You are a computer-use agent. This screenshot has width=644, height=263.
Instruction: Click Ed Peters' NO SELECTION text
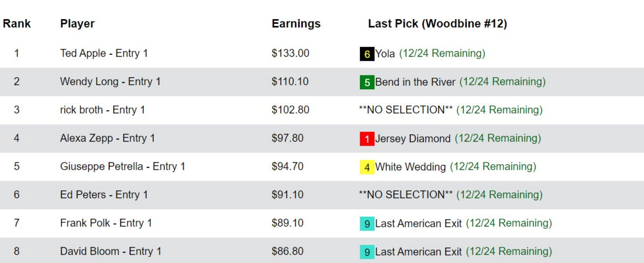[x=406, y=195]
